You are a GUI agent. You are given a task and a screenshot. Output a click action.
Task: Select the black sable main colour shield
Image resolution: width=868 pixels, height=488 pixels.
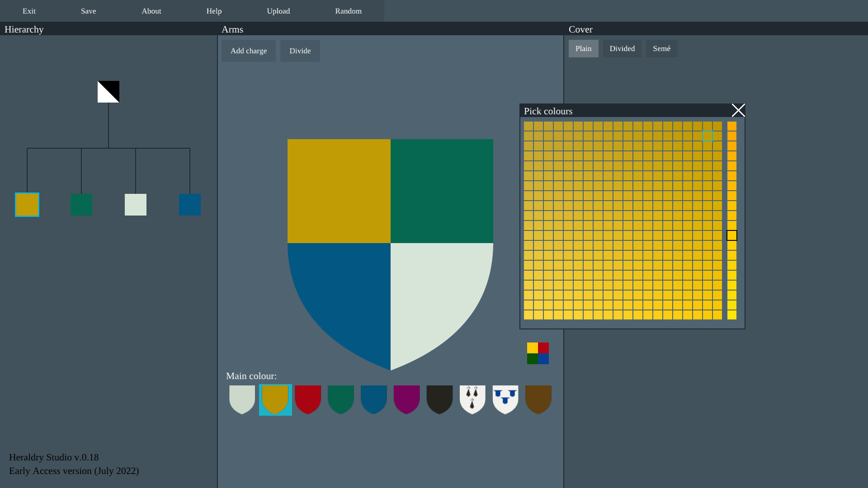click(x=439, y=399)
